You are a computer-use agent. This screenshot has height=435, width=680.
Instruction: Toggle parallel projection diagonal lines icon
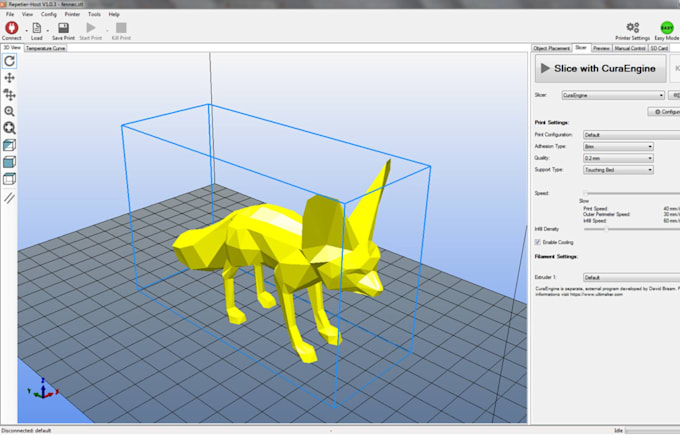pyautogui.click(x=9, y=198)
